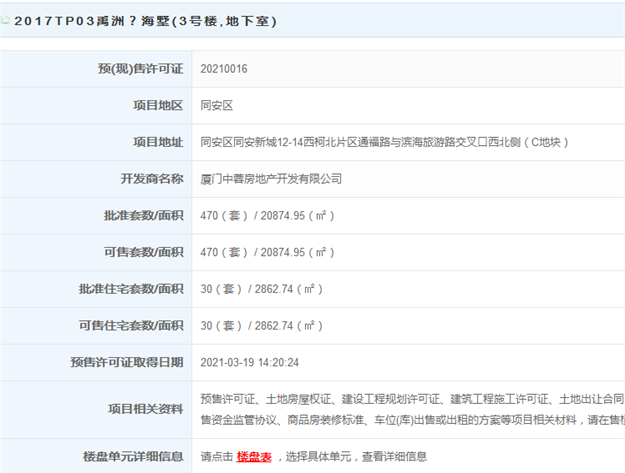Click the 开发商名称 label
The height and width of the screenshot is (473, 625).
(152, 179)
